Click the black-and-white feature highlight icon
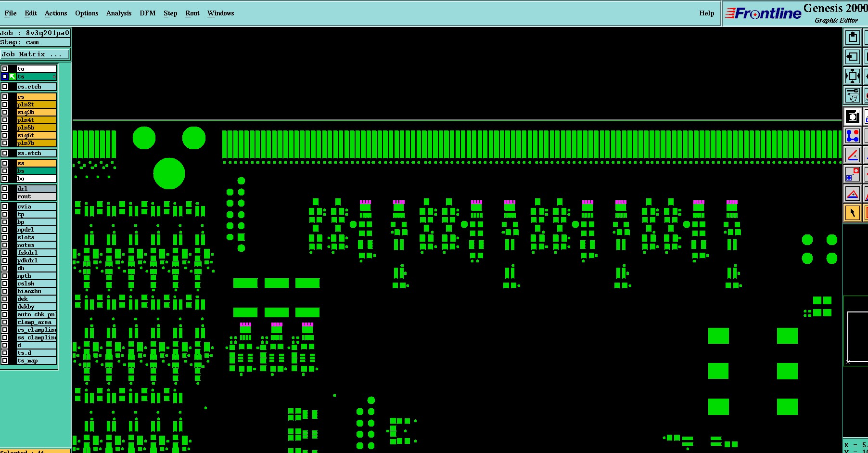Viewport: 868px width, 453px height. click(x=852, y=116)
